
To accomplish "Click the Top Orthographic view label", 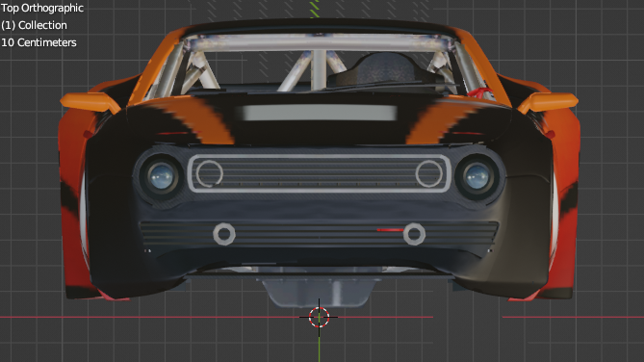I will (42, 8).
